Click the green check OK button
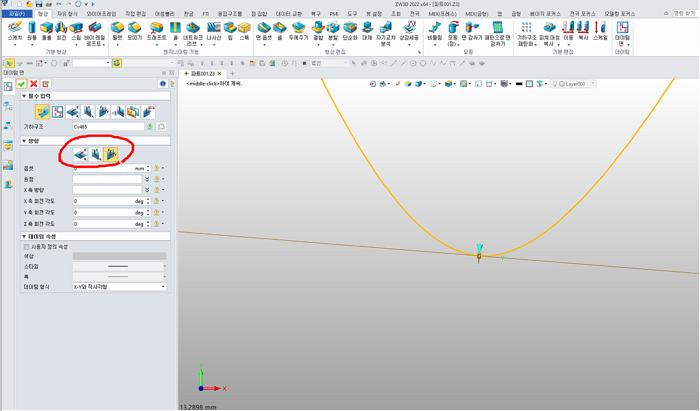The width and height of the screenshot is (700, 411). [21, 84]
